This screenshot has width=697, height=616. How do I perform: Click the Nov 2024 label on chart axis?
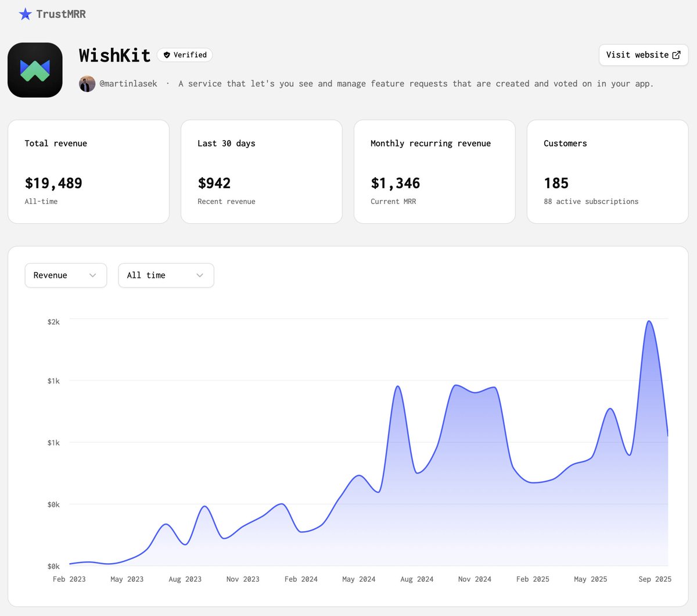coord(475,579)
